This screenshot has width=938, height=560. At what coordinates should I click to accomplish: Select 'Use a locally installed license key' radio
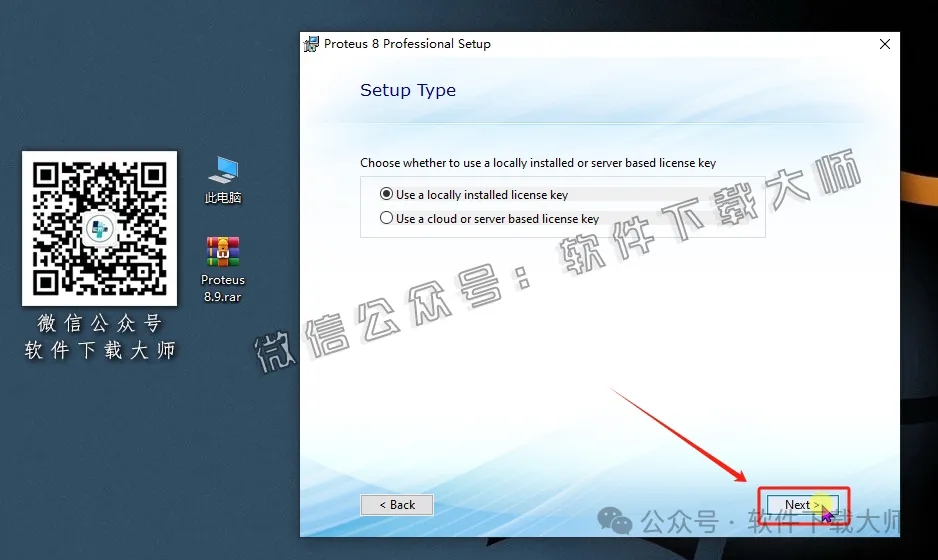tap(386, 194)
